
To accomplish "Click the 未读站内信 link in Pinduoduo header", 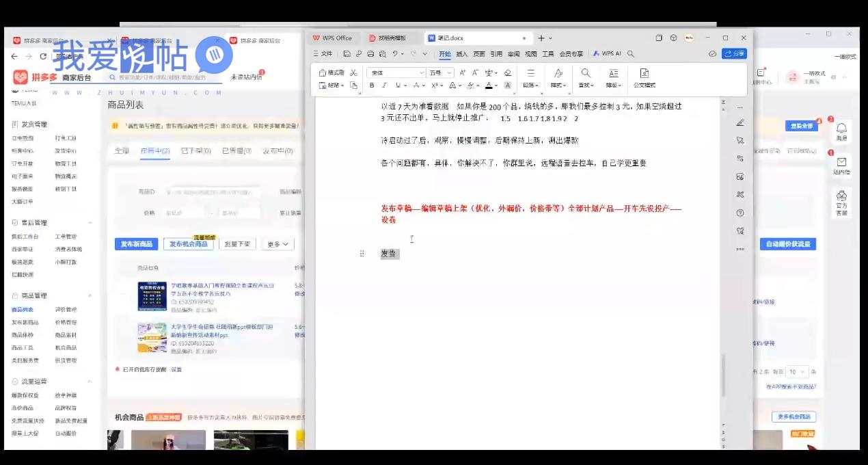I will pyautogui.click(x=246, y=77).
